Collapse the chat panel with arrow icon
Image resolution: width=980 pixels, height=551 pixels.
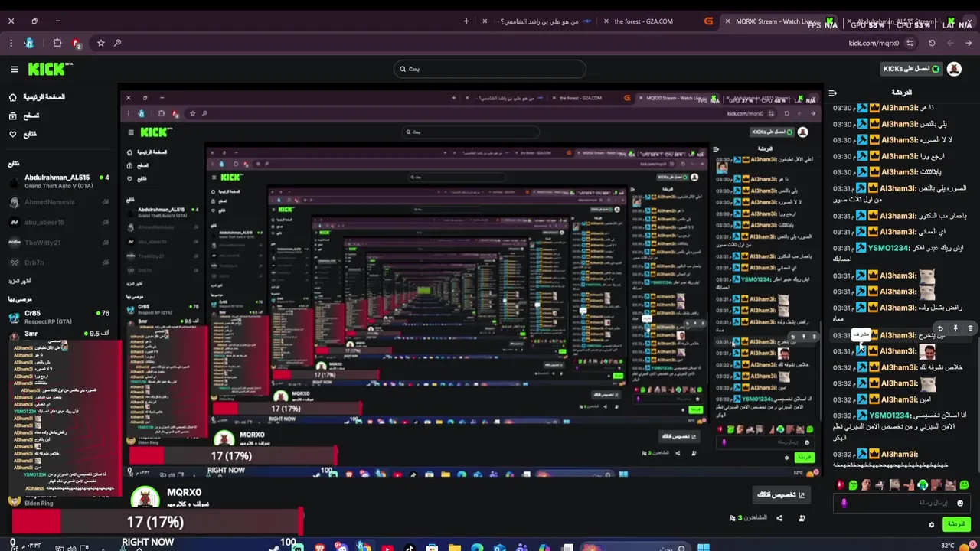pos(833,93)
